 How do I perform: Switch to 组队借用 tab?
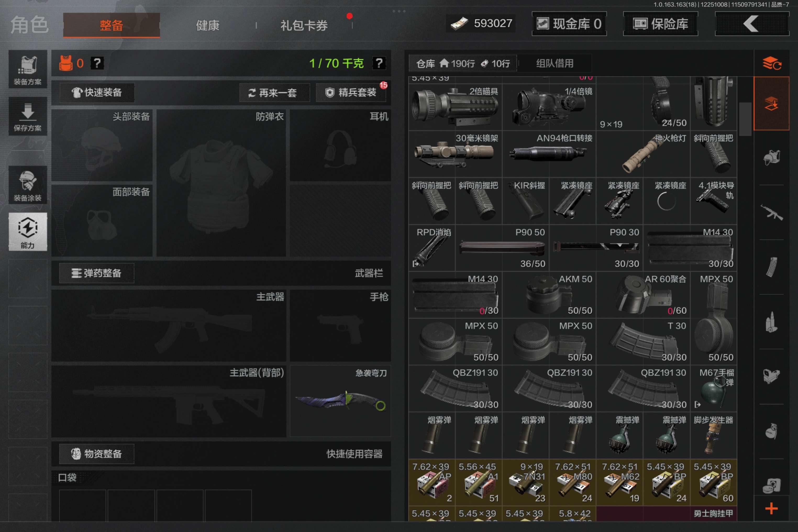click(x=555, y=63)
